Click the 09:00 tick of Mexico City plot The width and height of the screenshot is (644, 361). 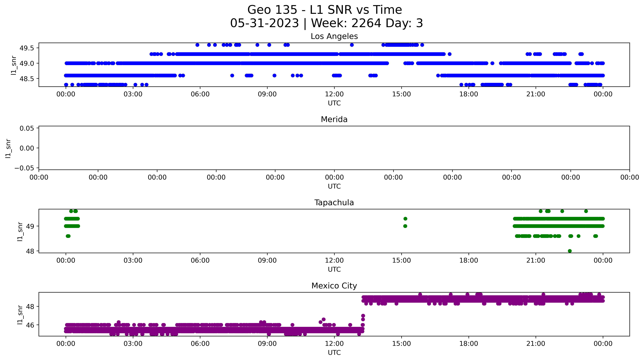pos(267,344)
